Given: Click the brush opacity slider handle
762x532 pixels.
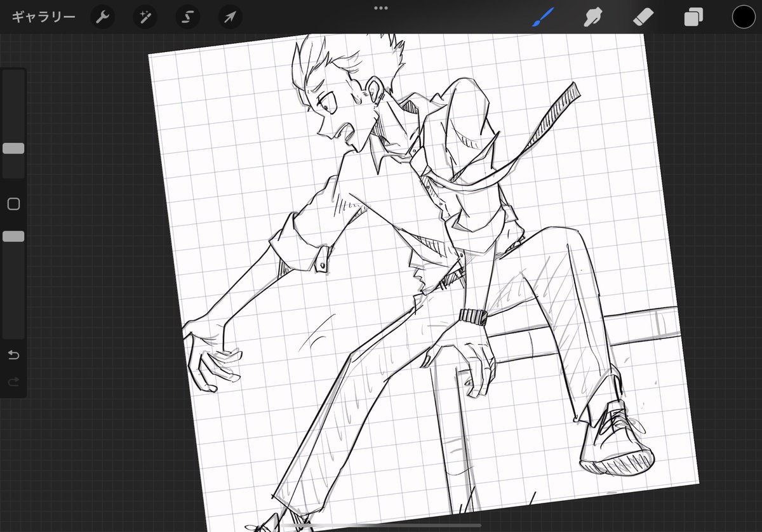Looking at the screenshot, I should [13, 236].
